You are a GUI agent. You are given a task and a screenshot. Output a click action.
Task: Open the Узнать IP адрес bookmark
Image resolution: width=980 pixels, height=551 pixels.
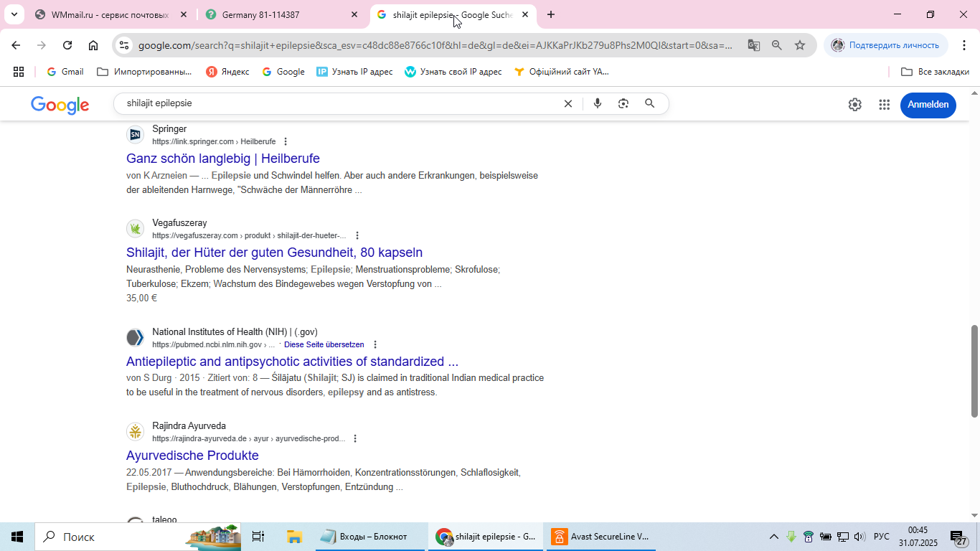(355, 72)
